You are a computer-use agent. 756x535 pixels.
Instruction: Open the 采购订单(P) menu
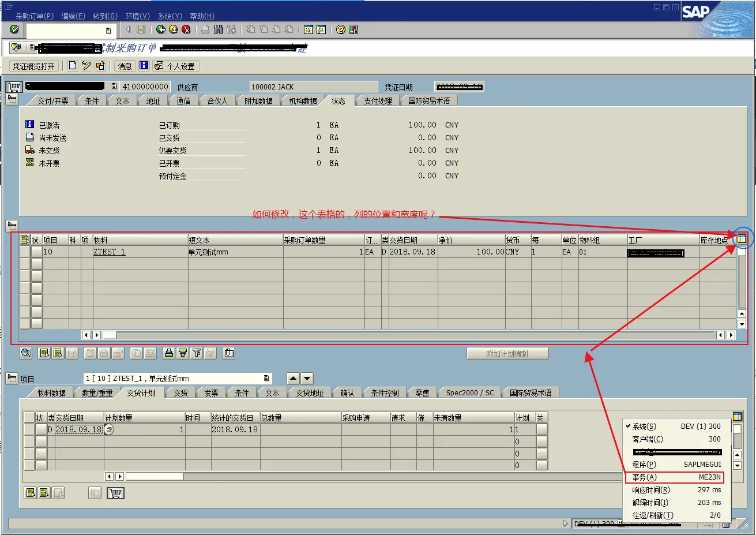click(34, 16)
